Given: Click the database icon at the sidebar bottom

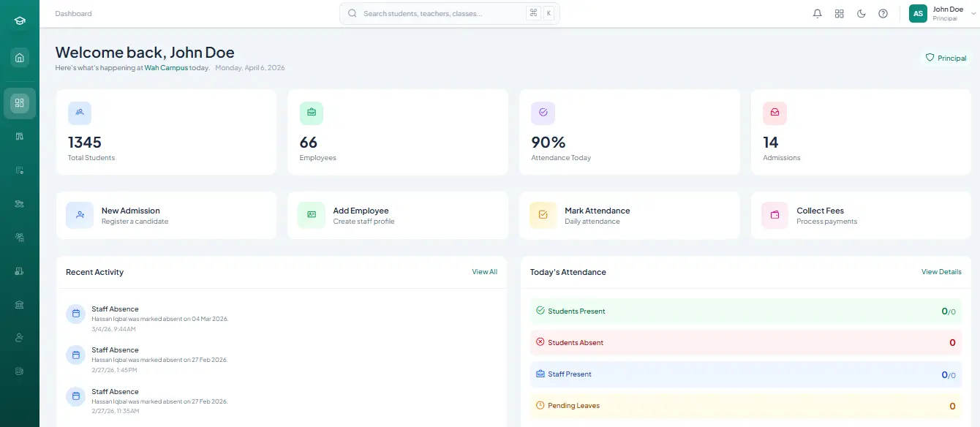Looking at the screenshot, I should click(20, 371).
